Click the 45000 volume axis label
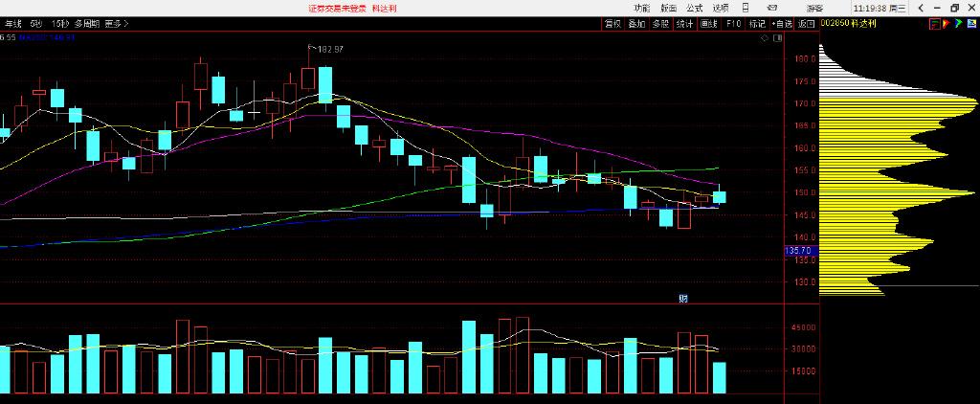Image resolution: width=980 pixels, height=404 pixels. point(804,327)
